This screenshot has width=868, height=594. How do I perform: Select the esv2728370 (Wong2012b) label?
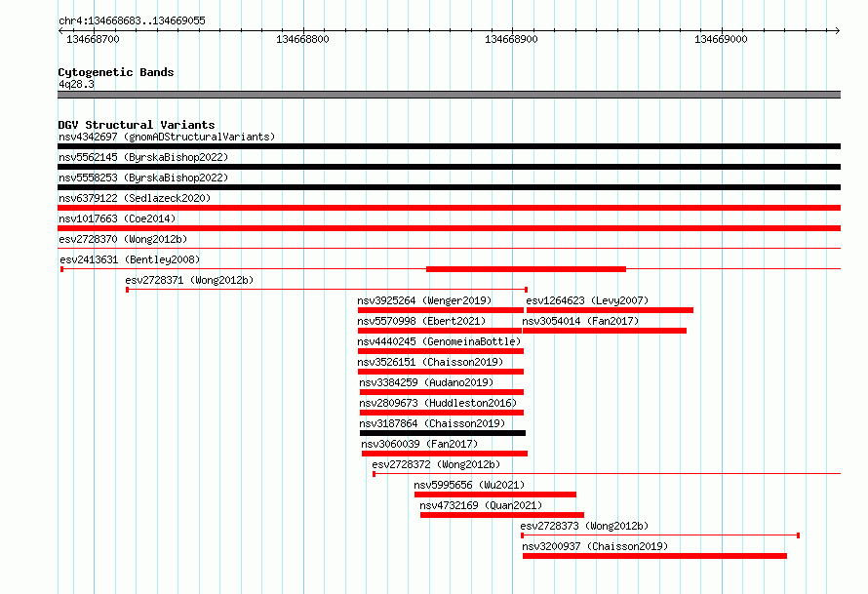(123, 239)
